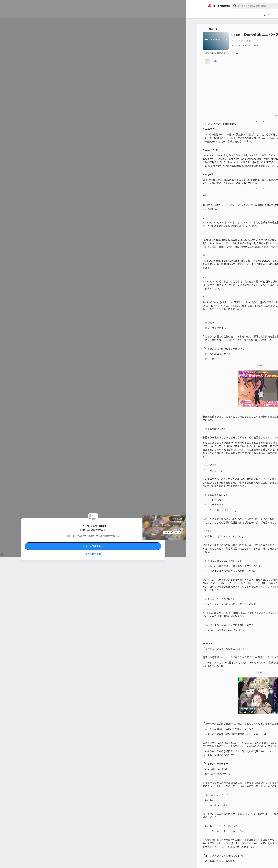This screenshot has height=868, width=278.
Task: Click the search magnifier icon
Action: [x=234, y=6]
